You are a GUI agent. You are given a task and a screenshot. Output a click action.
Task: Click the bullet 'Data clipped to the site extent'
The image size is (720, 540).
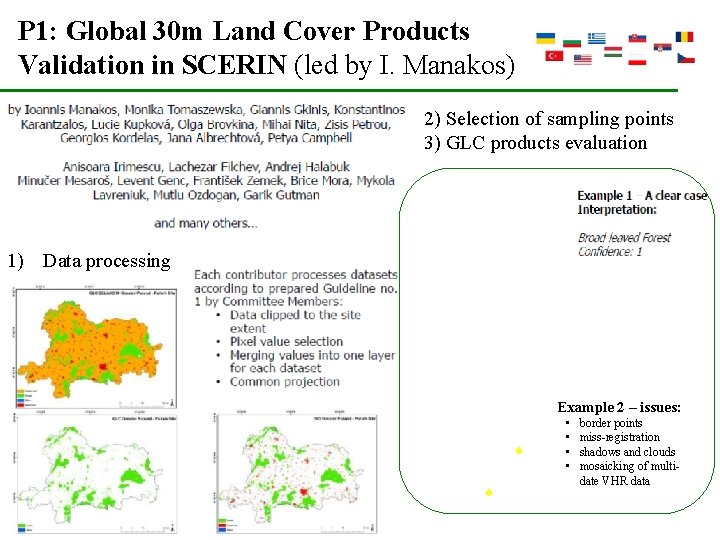[x=295, y=321]
